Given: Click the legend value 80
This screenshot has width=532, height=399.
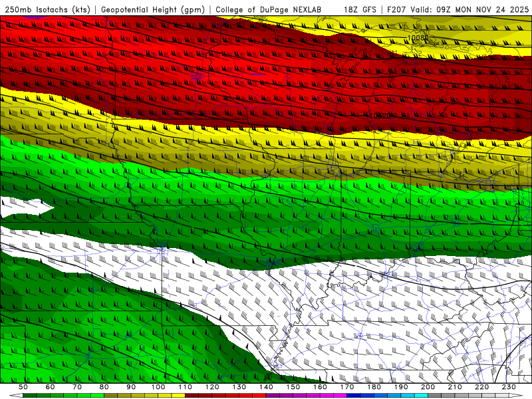Looking at the screenshot, I should point(104,387).
